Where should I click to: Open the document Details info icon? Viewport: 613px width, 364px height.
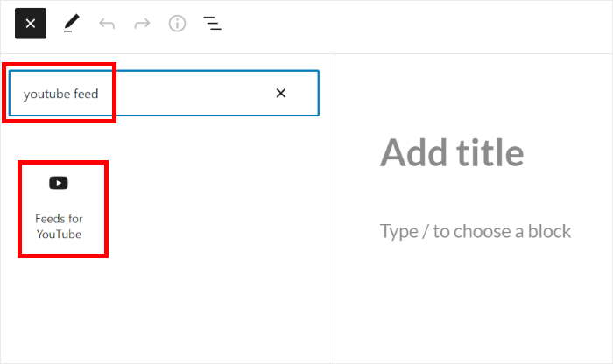pos(177,24)
